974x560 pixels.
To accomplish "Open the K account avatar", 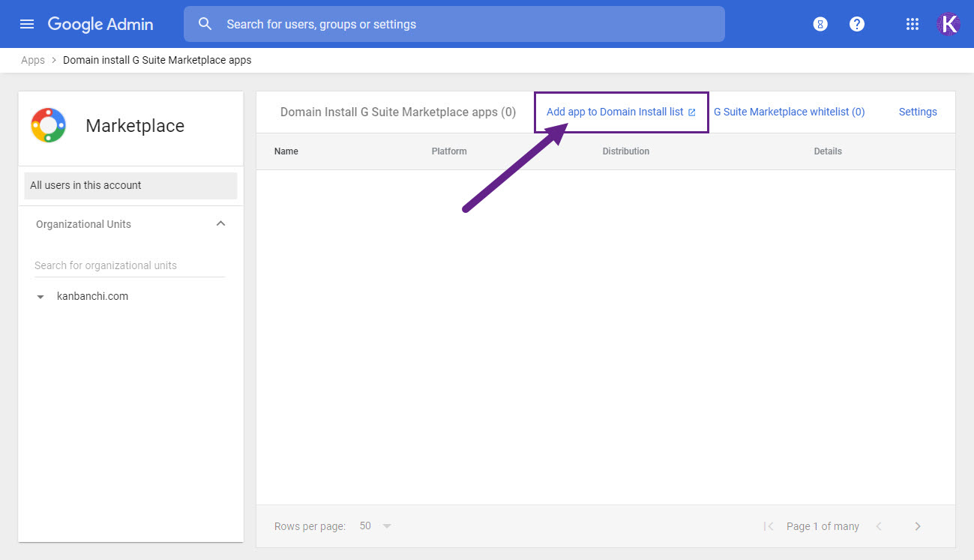I will tap(949, 24).
